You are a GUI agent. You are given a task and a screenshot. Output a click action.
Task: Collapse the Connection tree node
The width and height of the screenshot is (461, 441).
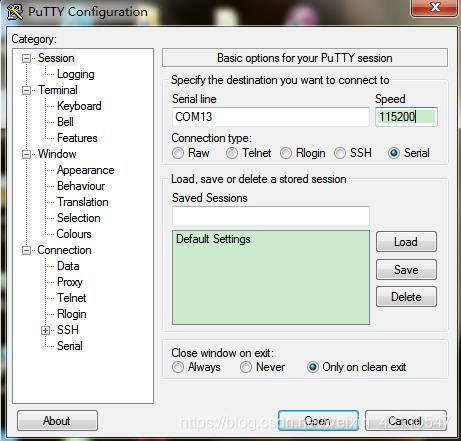[x=26, y=250]
